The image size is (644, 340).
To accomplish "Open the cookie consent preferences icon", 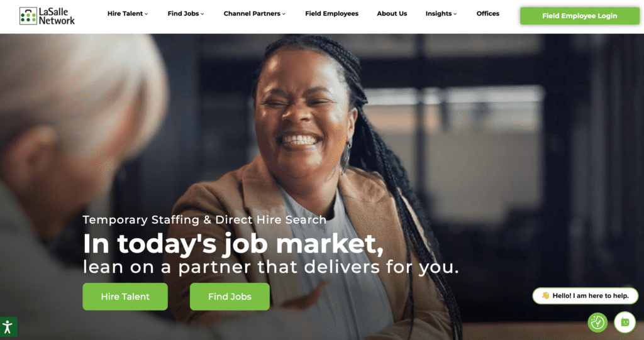I will point(597,322).
